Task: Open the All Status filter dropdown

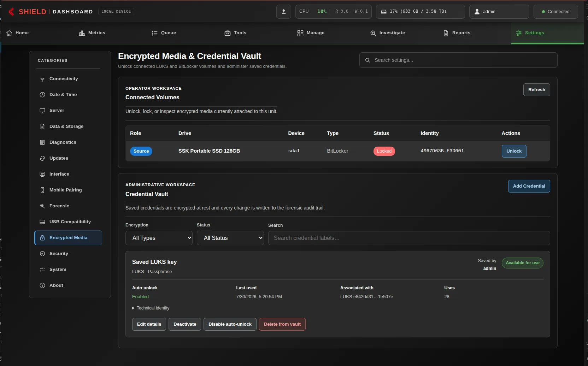Action: (230, 238)
